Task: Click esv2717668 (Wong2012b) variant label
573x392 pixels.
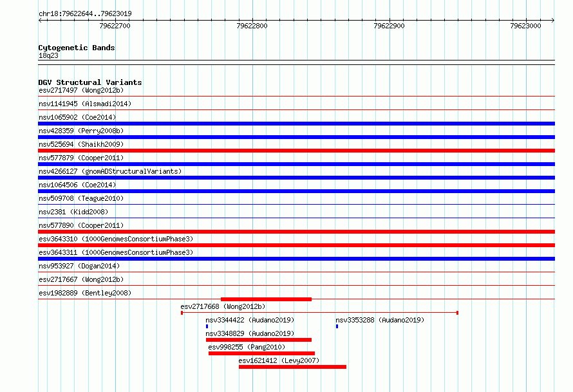Action: click(x=223, y=306)
